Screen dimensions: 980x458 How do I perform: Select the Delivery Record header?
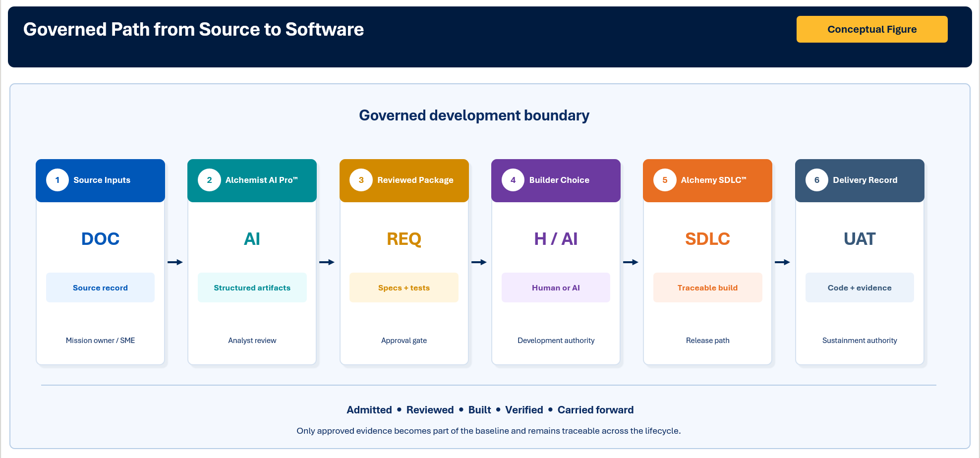860,180
